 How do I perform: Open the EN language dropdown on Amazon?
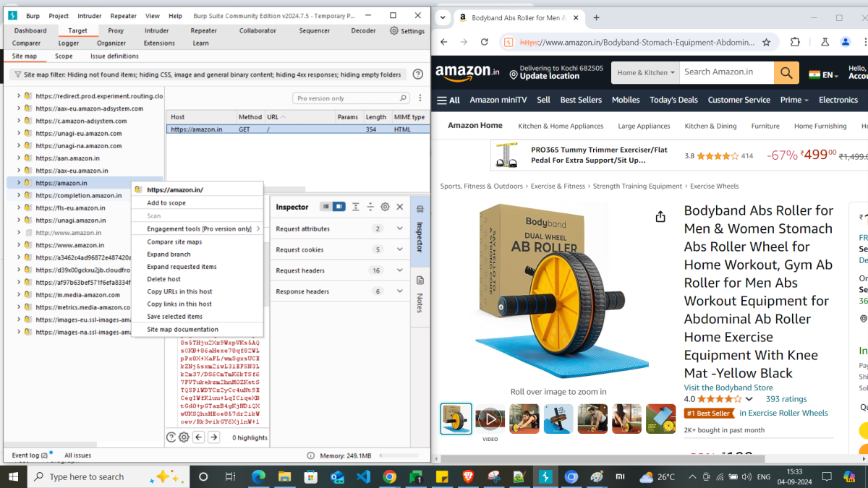tap(823, 74)
